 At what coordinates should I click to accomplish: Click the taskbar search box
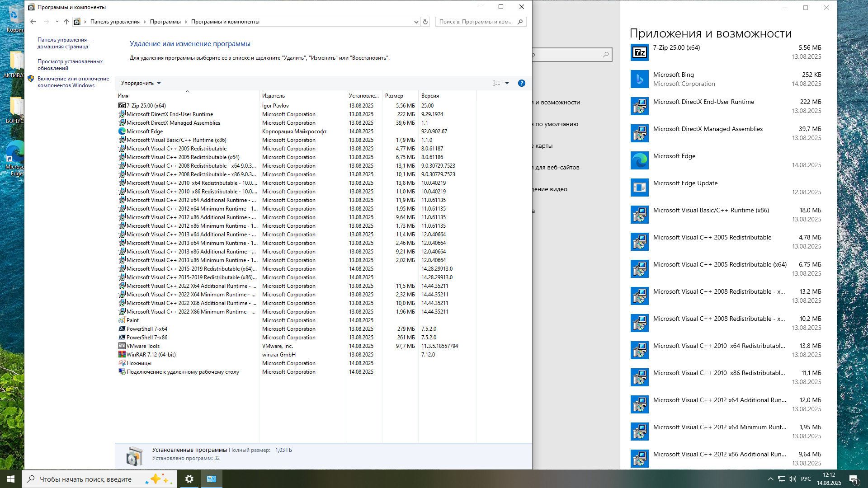pos(99,479)
